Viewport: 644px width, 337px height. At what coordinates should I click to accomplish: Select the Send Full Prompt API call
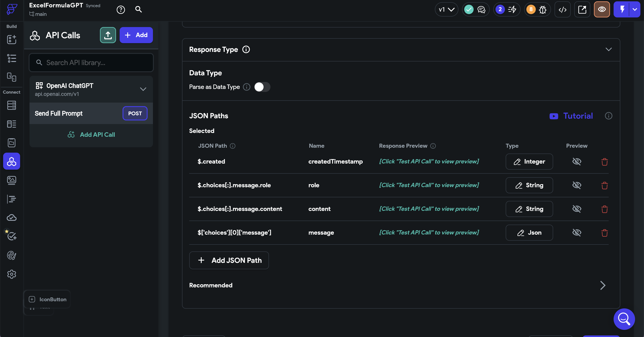(x=91, y=114)
